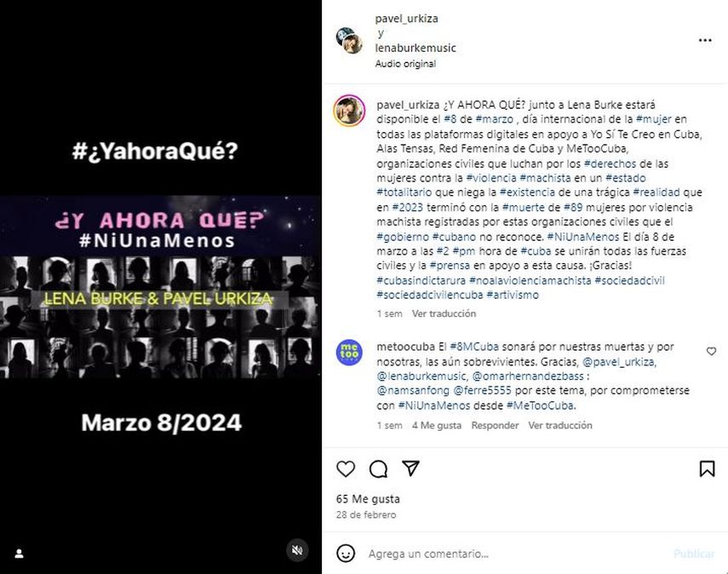Screen dimensions: 728x574
Task: Like the metoocuba comment
Action: [x=711, y=351]
